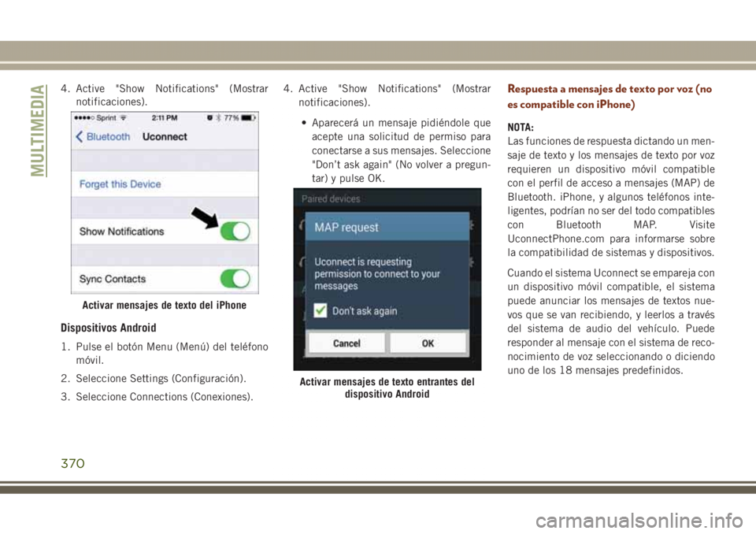This screenshot has height=534, width=756.
Task: Tap the battery icon in iPhone status bar
Action: pyautogui.click(x=248, y=117)
